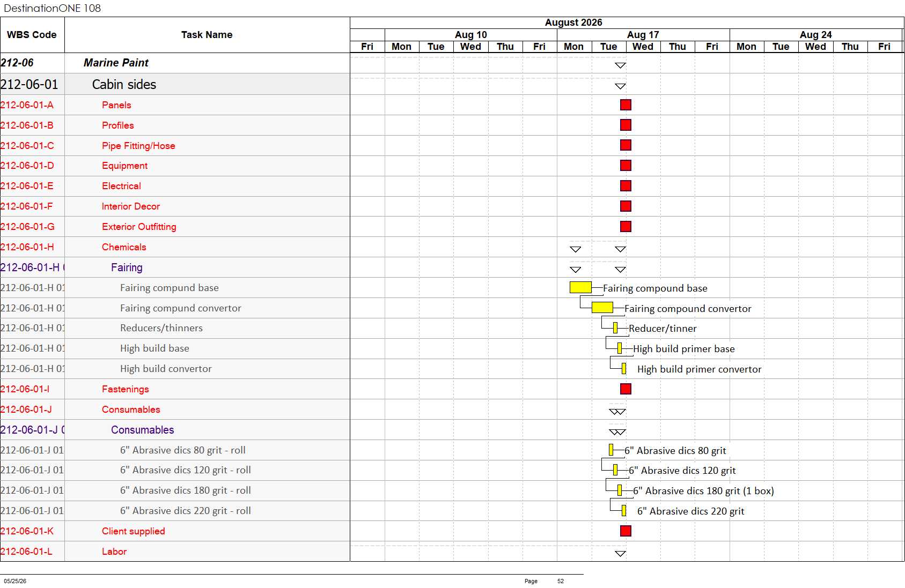The image size is (905, 588).
Task: Click the Marine Paint summary triangle marker
Action: click(x=620, y=65)
